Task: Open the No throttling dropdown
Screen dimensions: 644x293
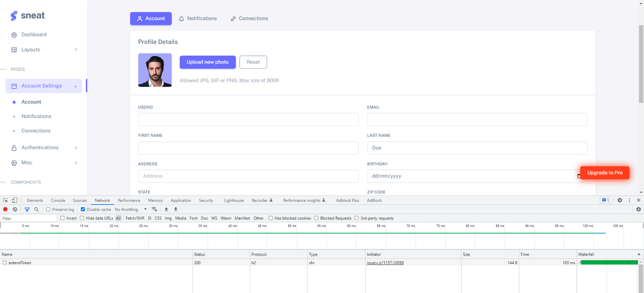Action: click(x=131, y=210)
